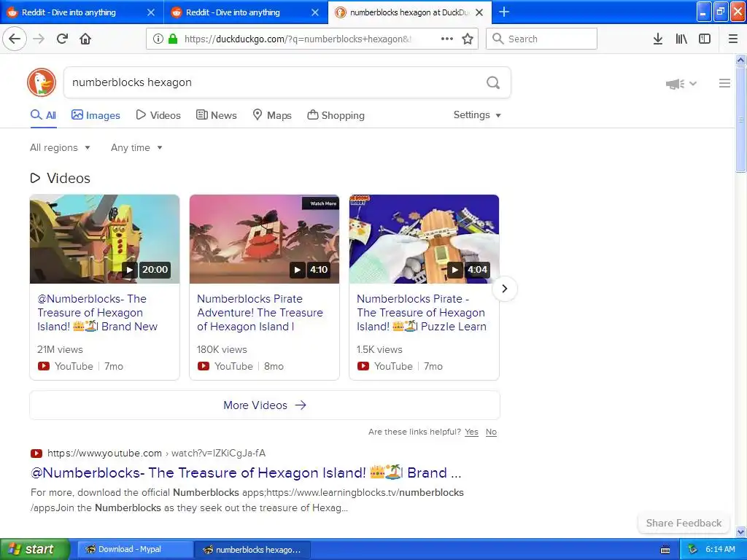
Task: Open the Settings dropdown
Action: (x=477, y=114)
